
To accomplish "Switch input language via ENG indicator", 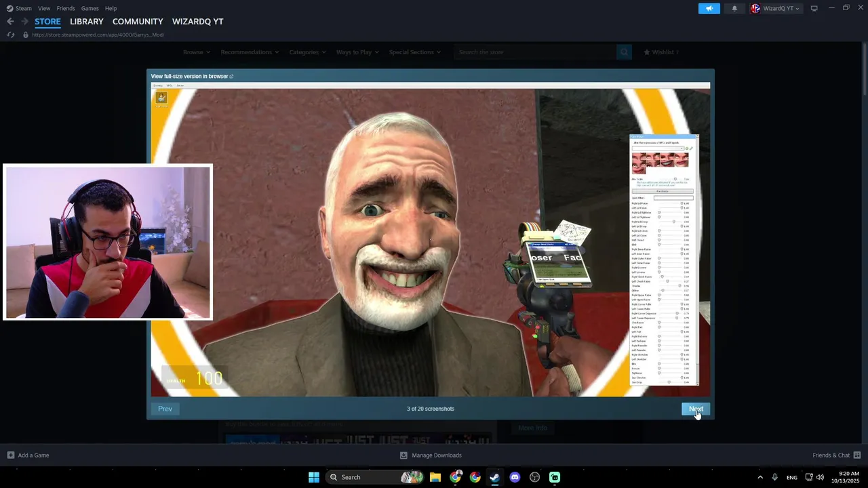I will coord(792,478).
